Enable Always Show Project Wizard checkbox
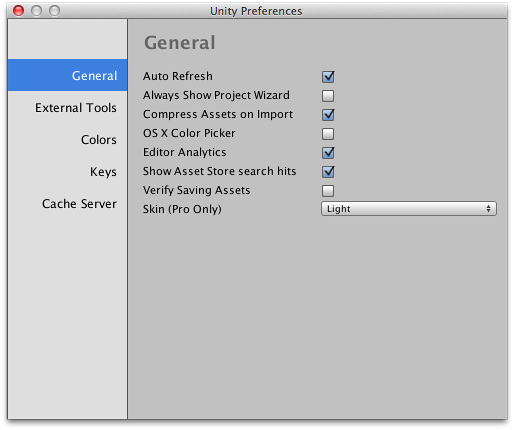Viewport: 514px width, 430px height. click(328, 96)
